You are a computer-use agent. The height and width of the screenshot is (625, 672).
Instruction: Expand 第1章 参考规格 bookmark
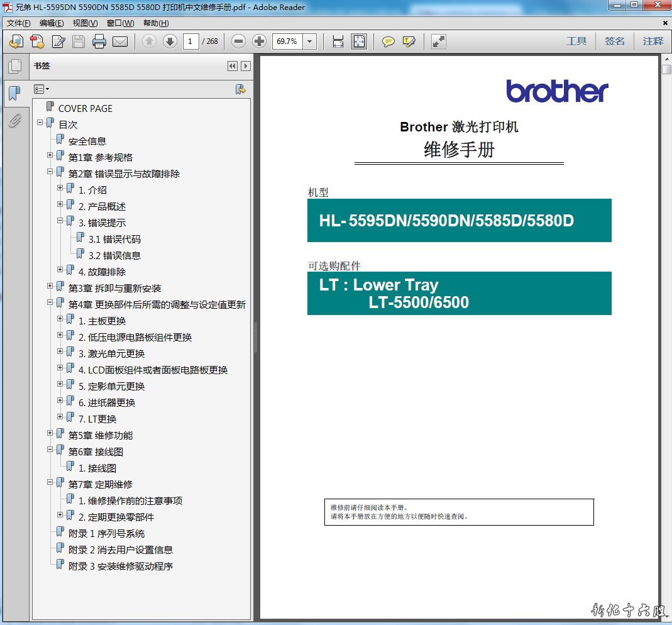point(50,155)
